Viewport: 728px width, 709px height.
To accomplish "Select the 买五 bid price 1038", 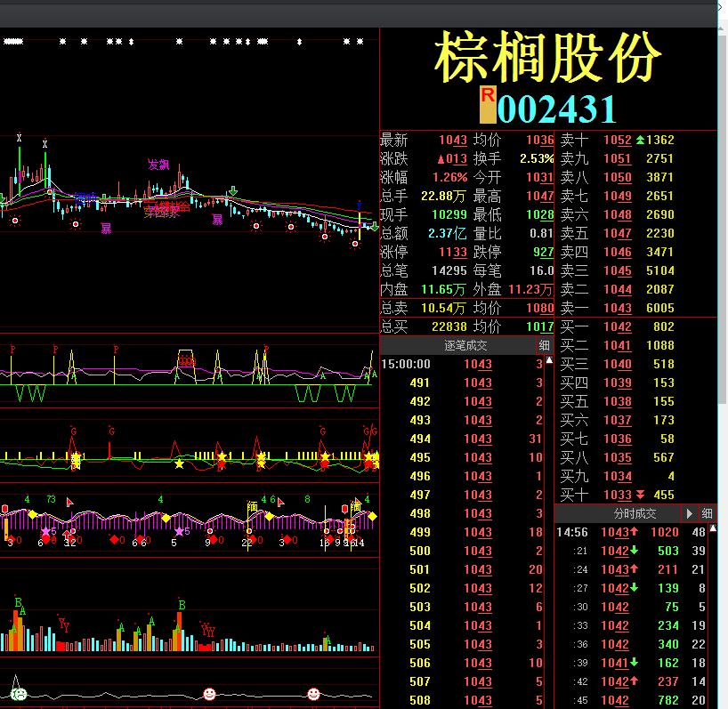I will point(618,401).
